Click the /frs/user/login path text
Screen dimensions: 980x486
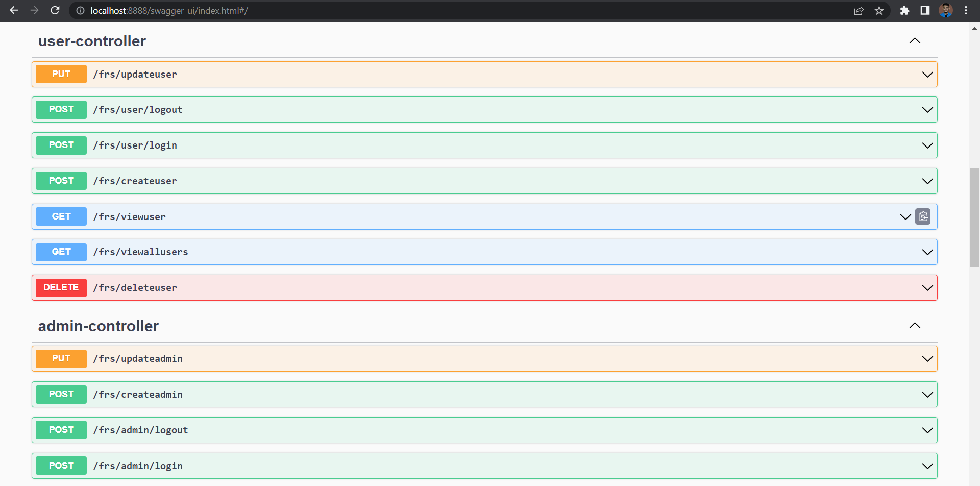pyautogui.click(x=135, y=145)
